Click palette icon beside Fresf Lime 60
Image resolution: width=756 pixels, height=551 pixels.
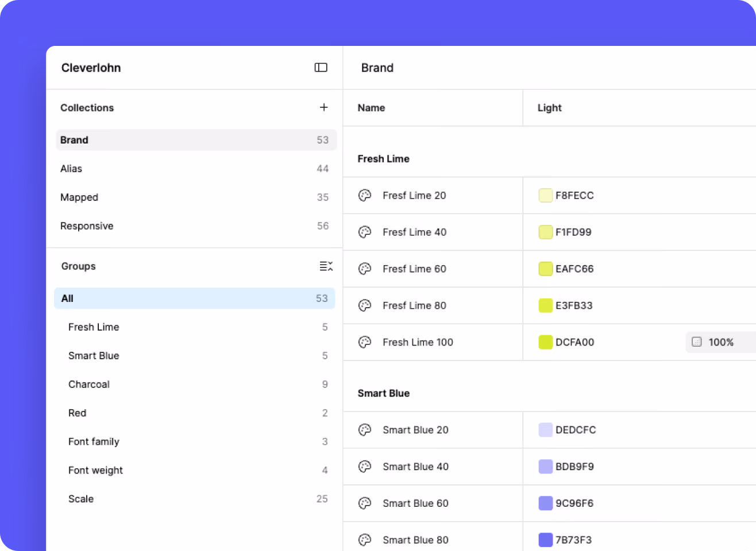pos(365,269)
